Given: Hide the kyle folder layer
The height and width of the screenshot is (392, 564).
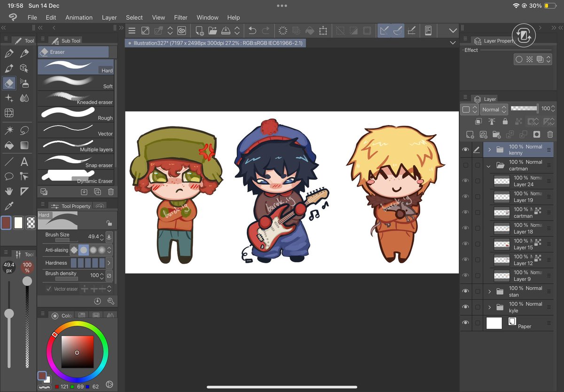Looking at the screenshot, I should 466,307.
